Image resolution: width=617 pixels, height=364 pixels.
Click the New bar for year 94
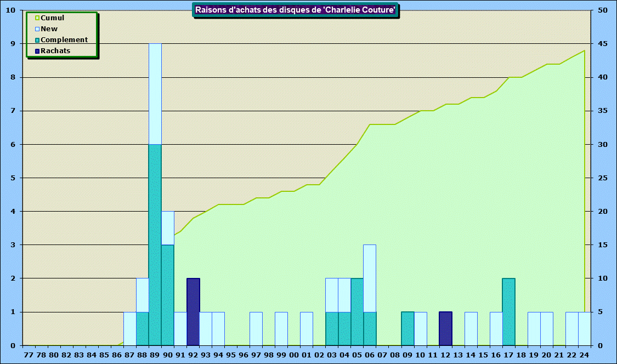pos(218,328)
